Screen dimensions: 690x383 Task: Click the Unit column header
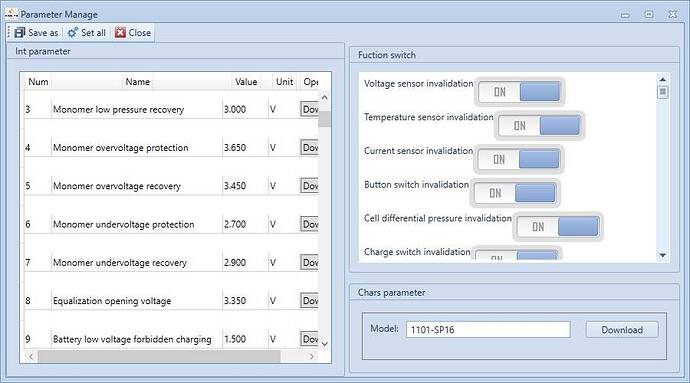[284, 82]
